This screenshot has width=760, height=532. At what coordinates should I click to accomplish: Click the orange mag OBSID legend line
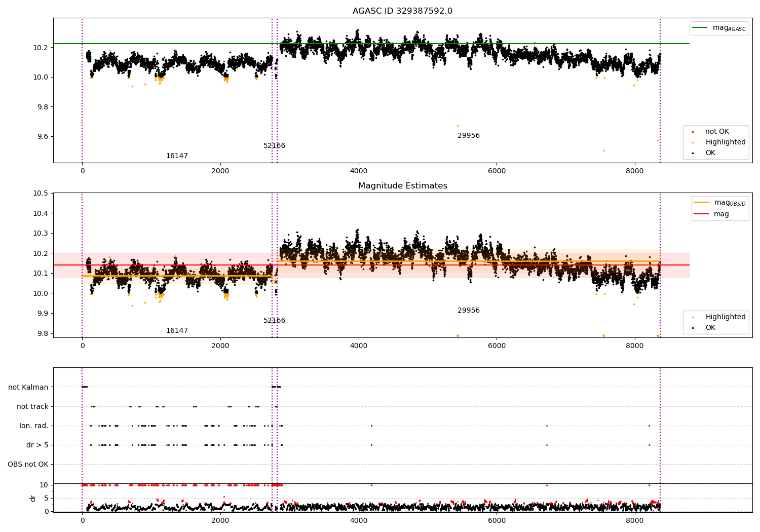pyautogui.click(x=702, y=203)
